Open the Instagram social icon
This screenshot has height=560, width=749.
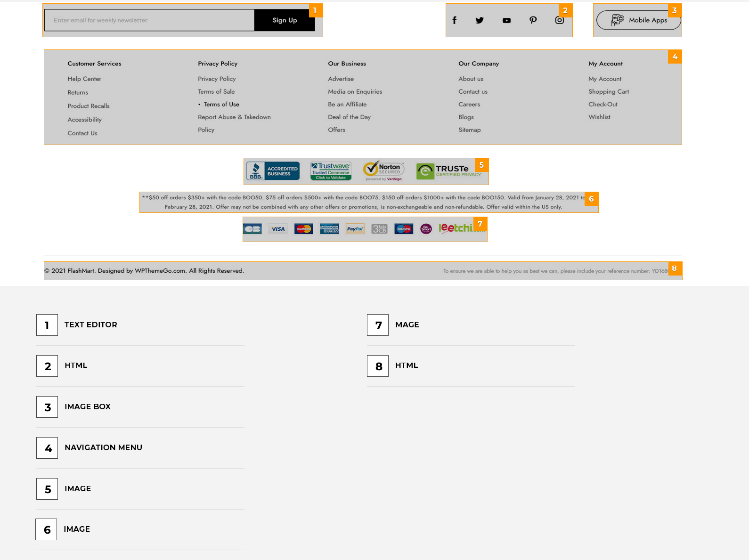[560, 20]
